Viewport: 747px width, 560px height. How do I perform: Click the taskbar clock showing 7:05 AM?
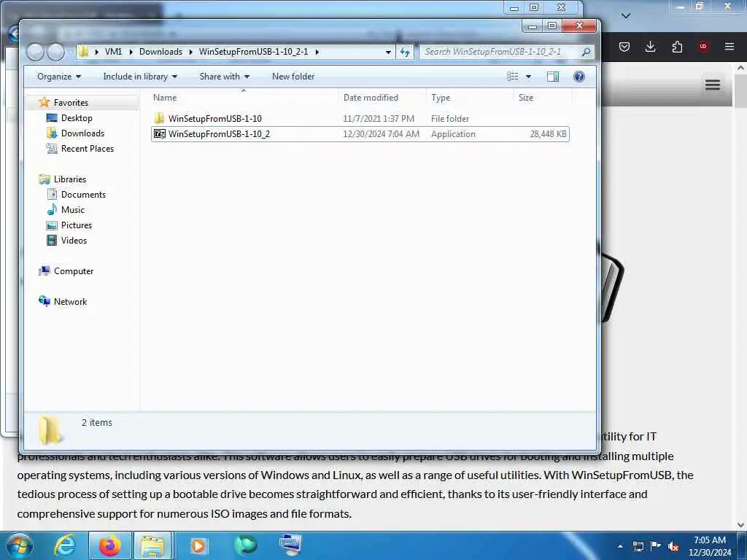[709, 546]
